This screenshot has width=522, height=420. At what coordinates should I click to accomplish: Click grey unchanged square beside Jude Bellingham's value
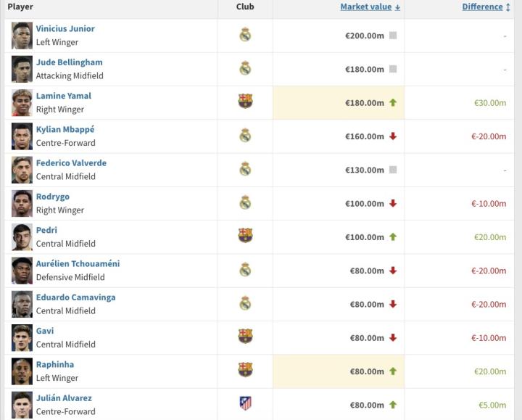393,69
